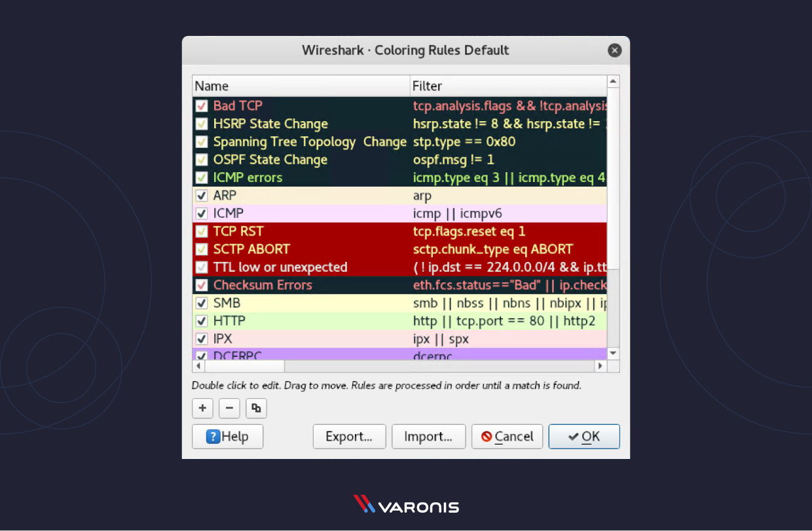Duplicate the selected coloring rule
This screenshot has height=531, width=812.
(x=256, y=408)
